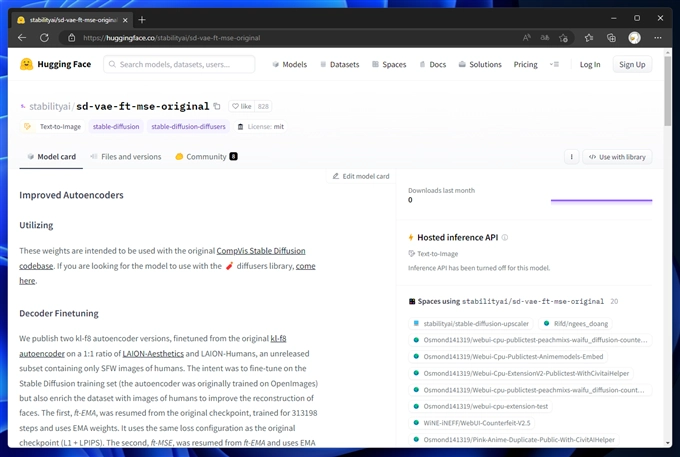Open the three-dot model options menu
Image resolution: width=680 pixels, height=457 pixels.
coord(571,157)
